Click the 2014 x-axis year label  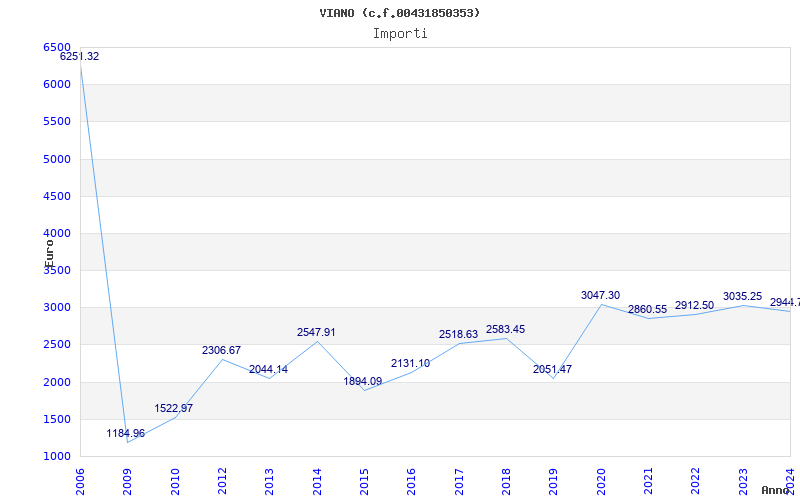(x=317, y=482)
